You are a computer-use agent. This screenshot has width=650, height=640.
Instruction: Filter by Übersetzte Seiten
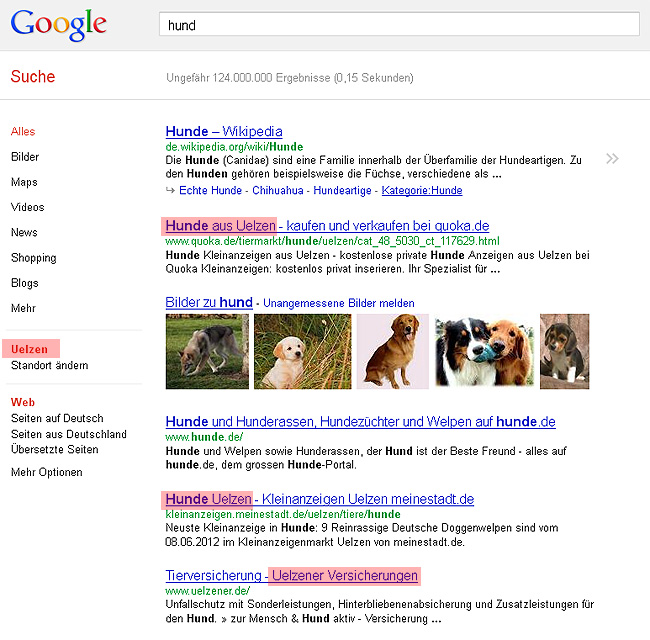coord(55,449)
